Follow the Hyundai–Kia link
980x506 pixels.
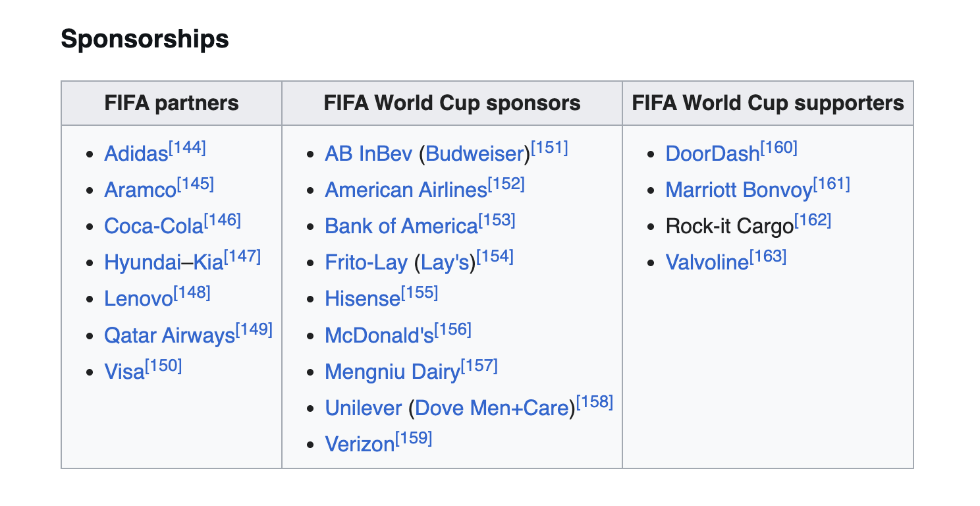click(164, 263)
